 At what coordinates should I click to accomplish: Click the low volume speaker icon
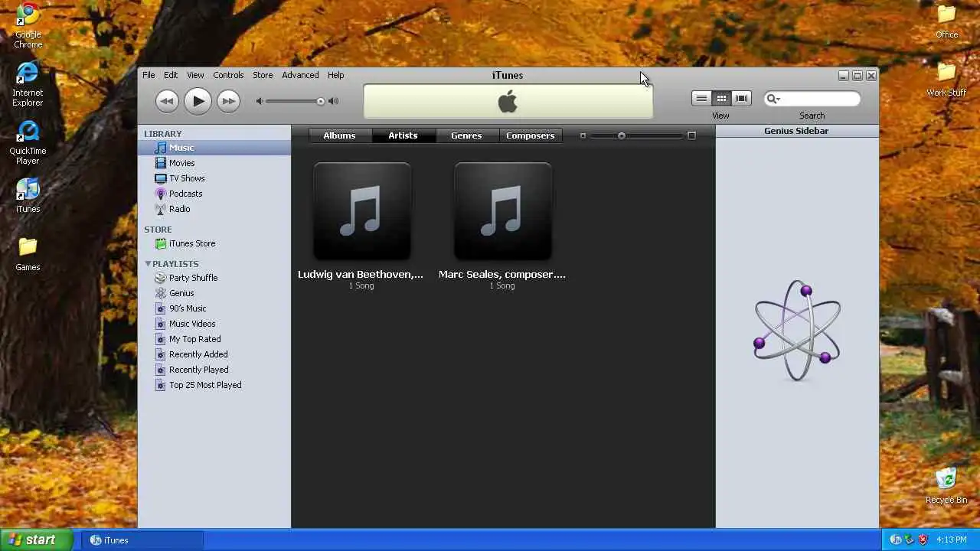pos(260,101)
